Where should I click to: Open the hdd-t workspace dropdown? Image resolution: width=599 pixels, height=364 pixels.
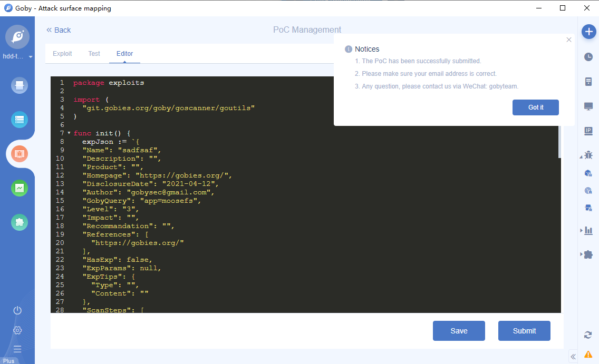pyautogui.click(x=17, y=56)
